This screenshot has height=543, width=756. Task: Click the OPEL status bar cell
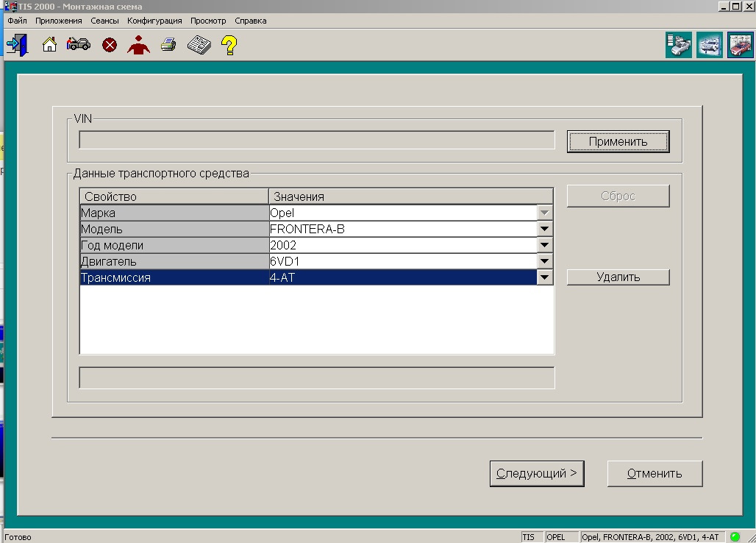coord(561,537)
